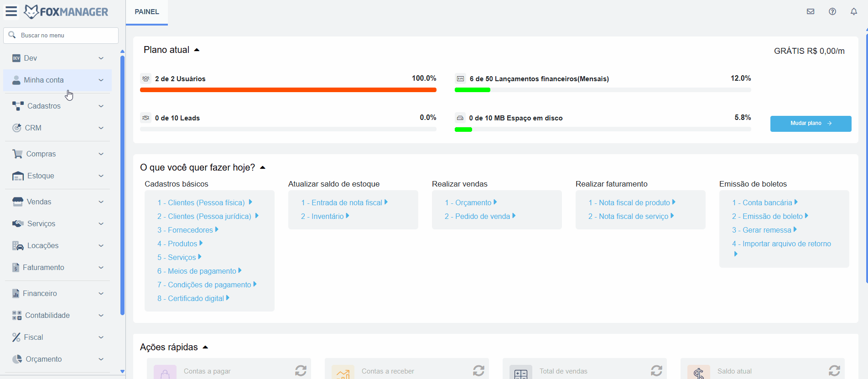Select the PAINEL tab
The height and width of the screenshot is (379, 868).
tap(147, 12)
